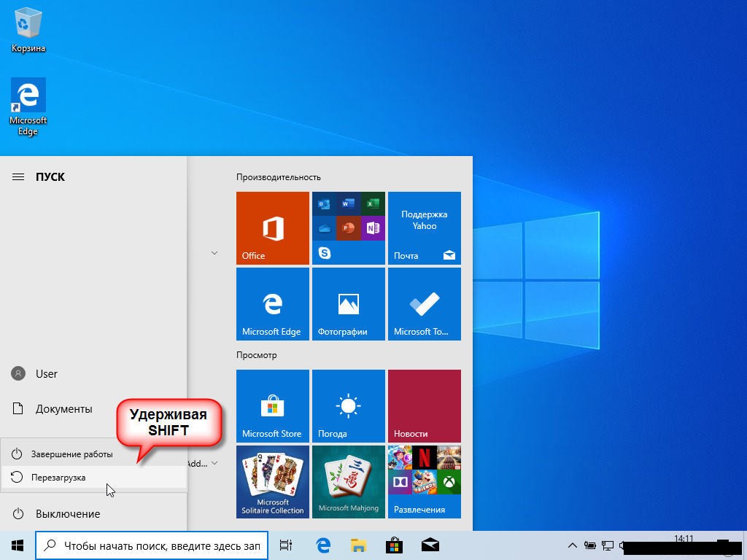
Task: Expand the chevron beside the Office tiles
Action: 214,253
